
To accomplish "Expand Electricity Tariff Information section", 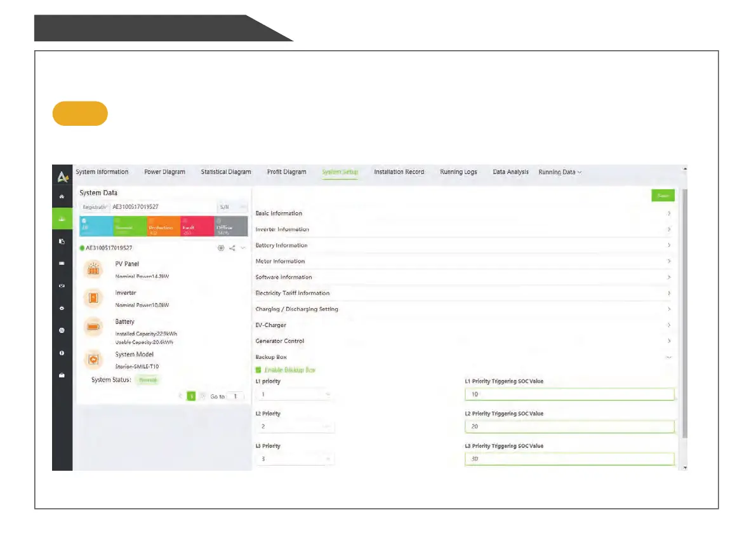I will pyautogui.click(x=463, y=293).
